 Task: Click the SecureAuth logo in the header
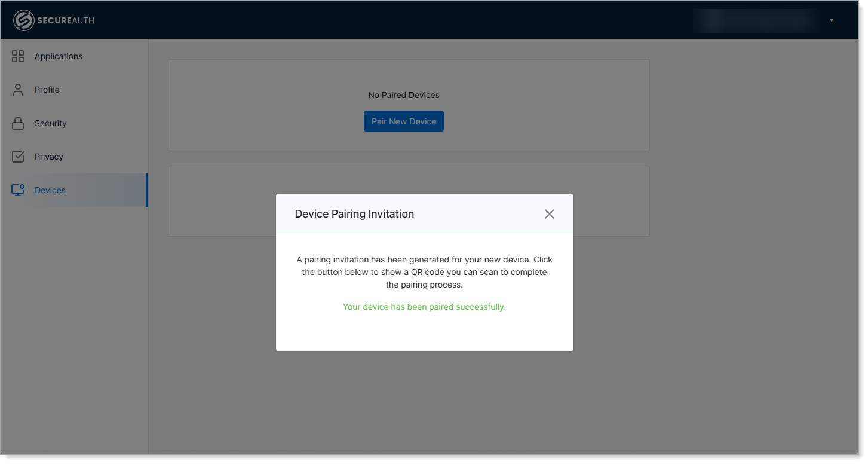(53, 19)
